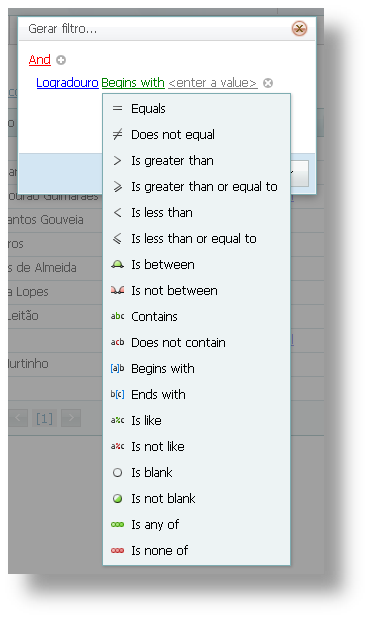Select the Ends with icon
370x620 pixels.
click(x=117, y=394)
